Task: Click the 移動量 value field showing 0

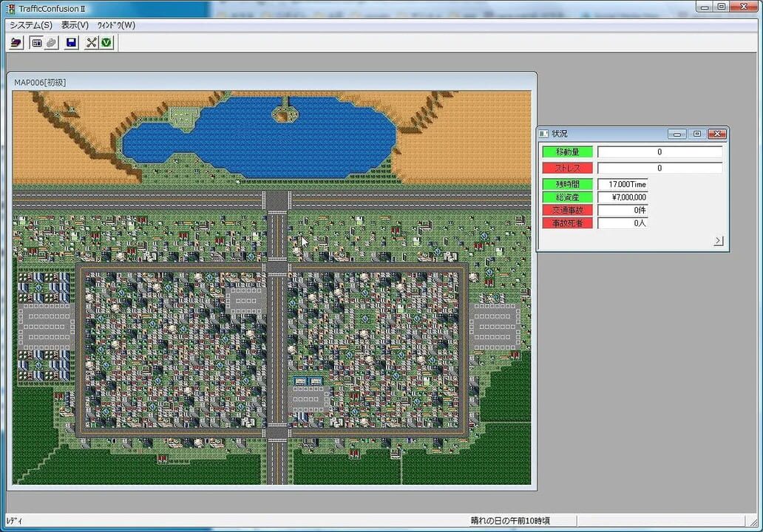Action: point(658,151)
